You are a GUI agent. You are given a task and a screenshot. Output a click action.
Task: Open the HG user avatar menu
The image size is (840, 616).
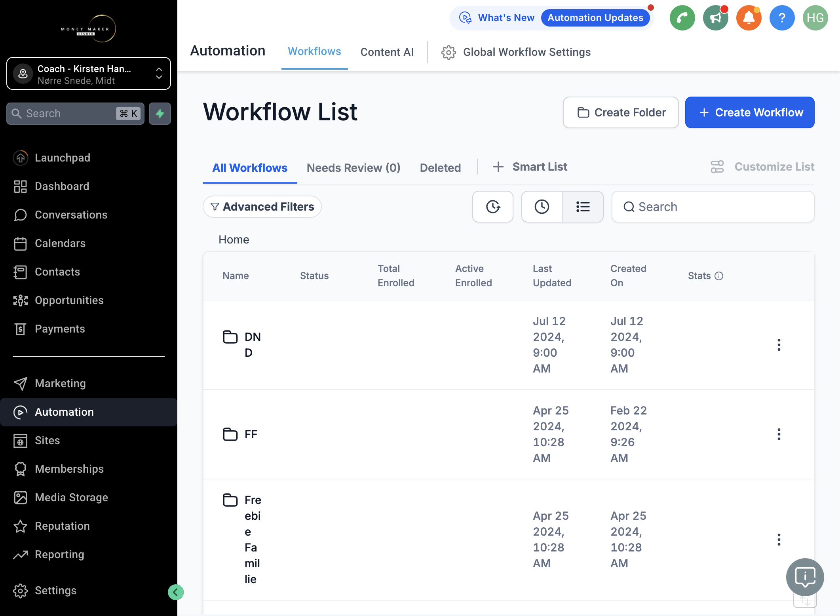pyautogui.click(x=815, y=18)
